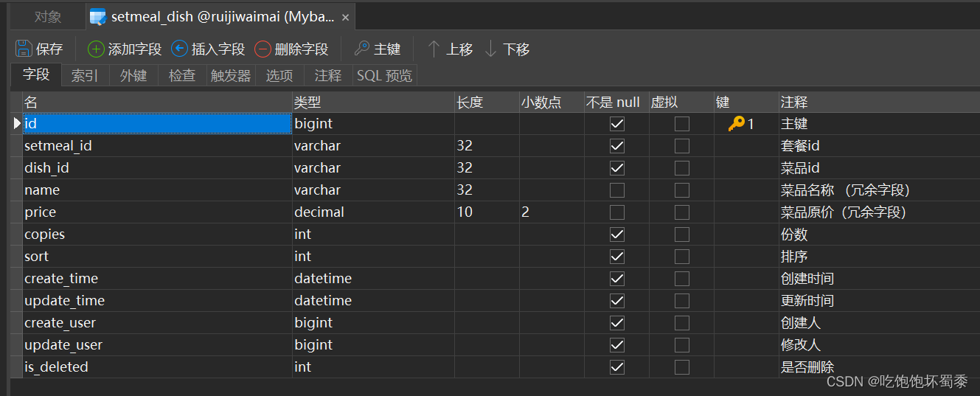Click the bigint type cell of id
Image resolution: width=980 pixels, height=396 pixels.
373,124
